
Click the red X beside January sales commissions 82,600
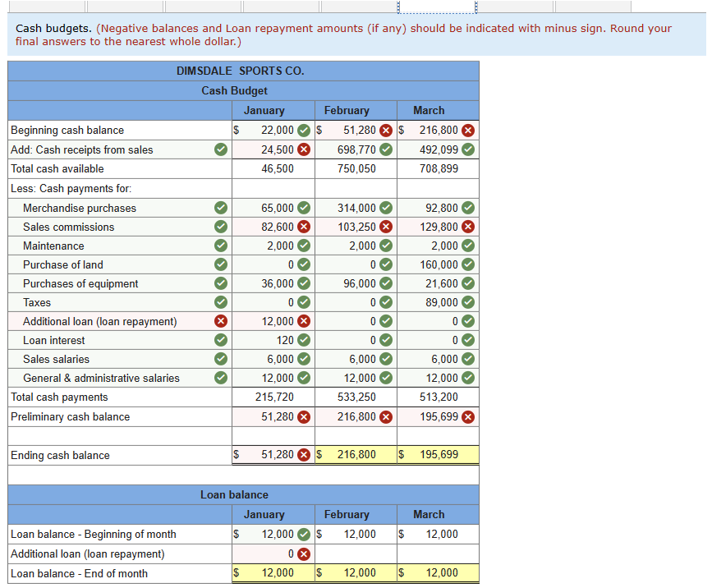304,227
